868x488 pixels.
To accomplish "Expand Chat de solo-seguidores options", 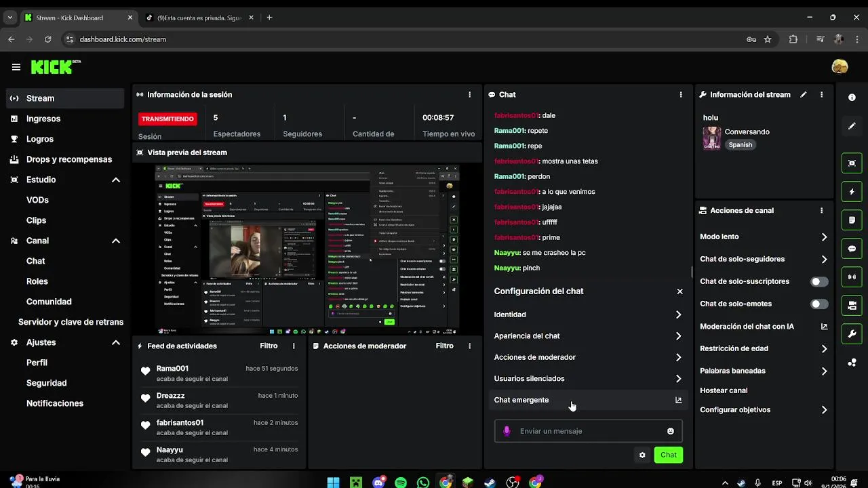I will click(x=764, y=259).
